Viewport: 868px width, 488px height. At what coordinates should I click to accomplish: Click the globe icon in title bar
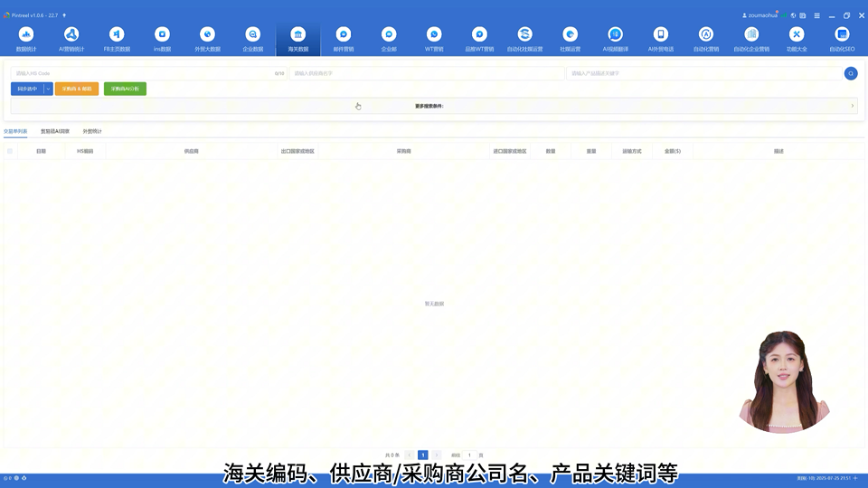[793, 15]
